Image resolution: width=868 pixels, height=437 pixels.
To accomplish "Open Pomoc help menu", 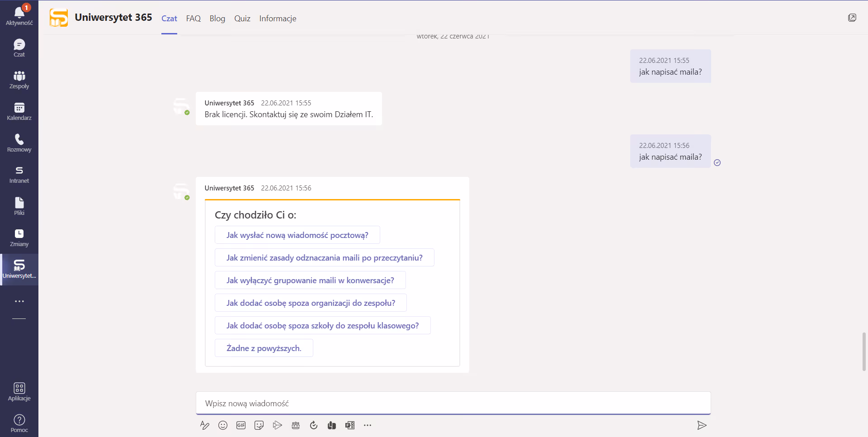I will 19,423.
